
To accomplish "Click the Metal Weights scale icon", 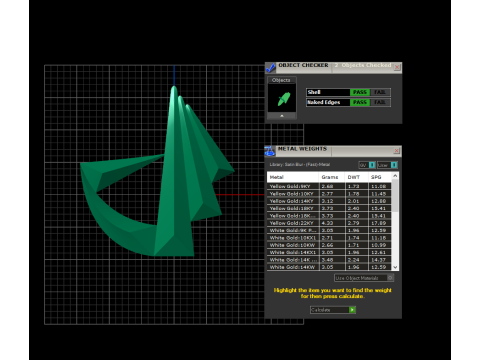I will coord(270,151).
